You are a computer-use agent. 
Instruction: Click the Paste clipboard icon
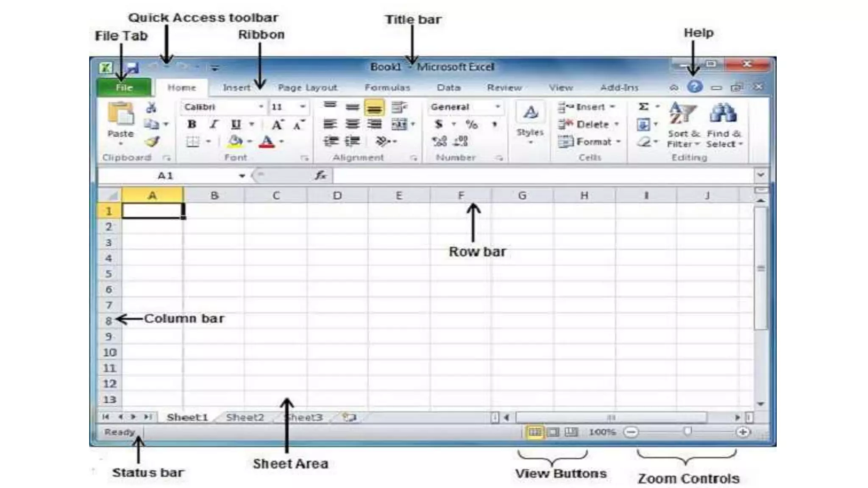click(x=120, y=114)
